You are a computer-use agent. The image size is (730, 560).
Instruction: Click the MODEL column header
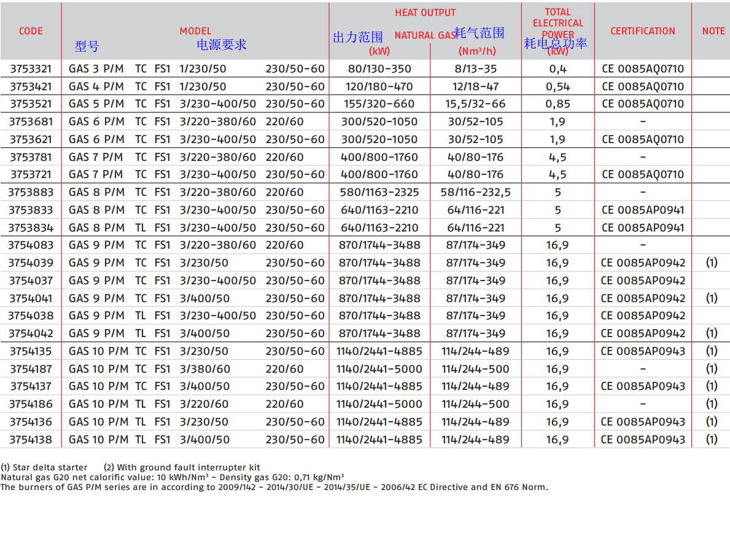pyautogui.click(x=195, y=31)
